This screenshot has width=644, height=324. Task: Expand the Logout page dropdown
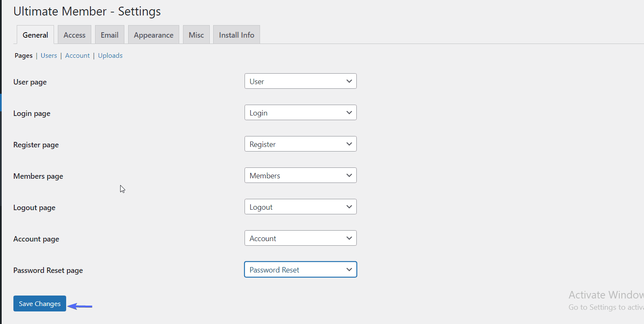[x=301, y=207]
